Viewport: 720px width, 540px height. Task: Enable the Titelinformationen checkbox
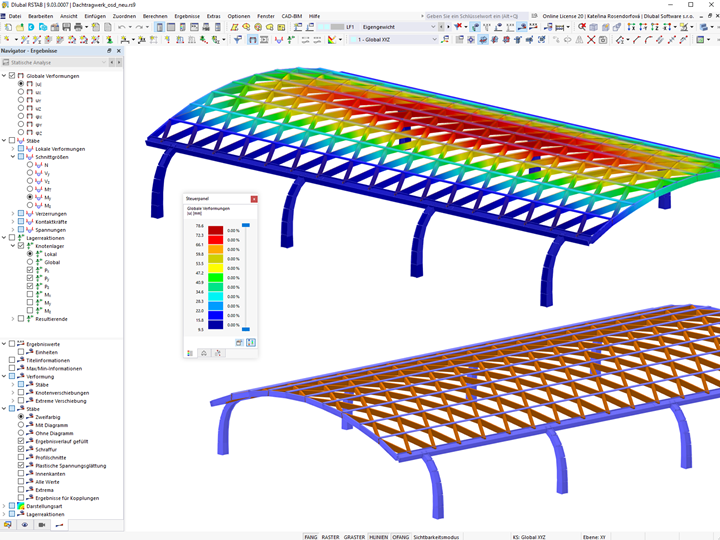[12, 360]
